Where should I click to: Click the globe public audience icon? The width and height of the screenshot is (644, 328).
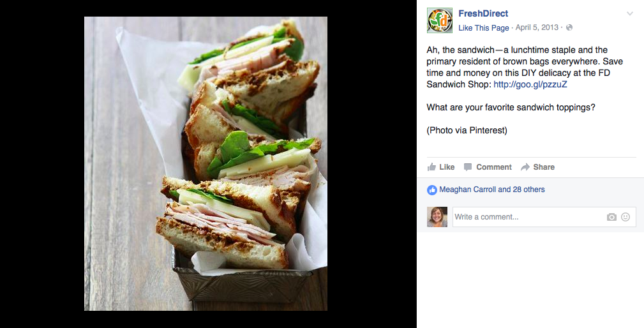[x=569, y=27]
